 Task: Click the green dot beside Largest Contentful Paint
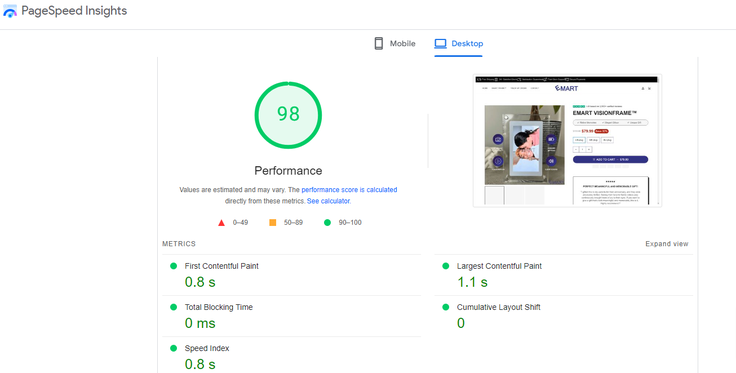click(x=446, y=266)
